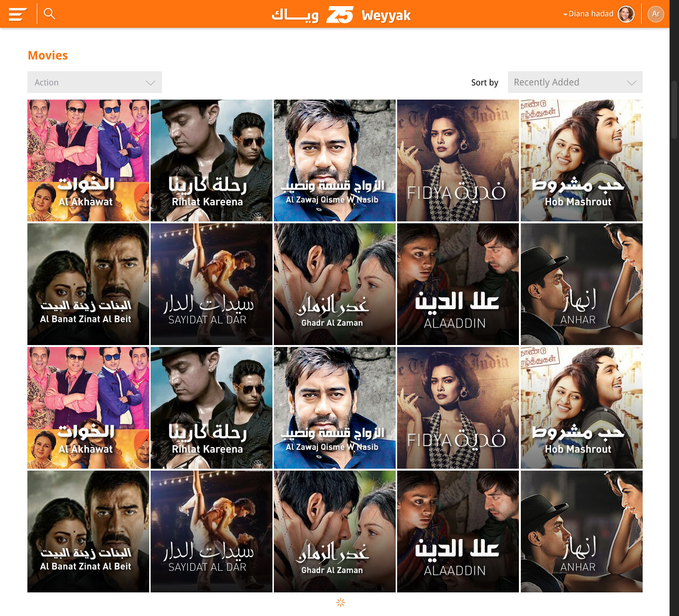Open Hob Mashrout poster in first row

click(582, 160)
